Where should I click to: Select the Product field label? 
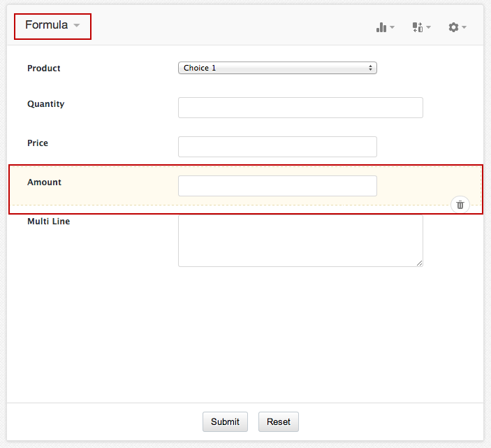click(x=44, y=68)
